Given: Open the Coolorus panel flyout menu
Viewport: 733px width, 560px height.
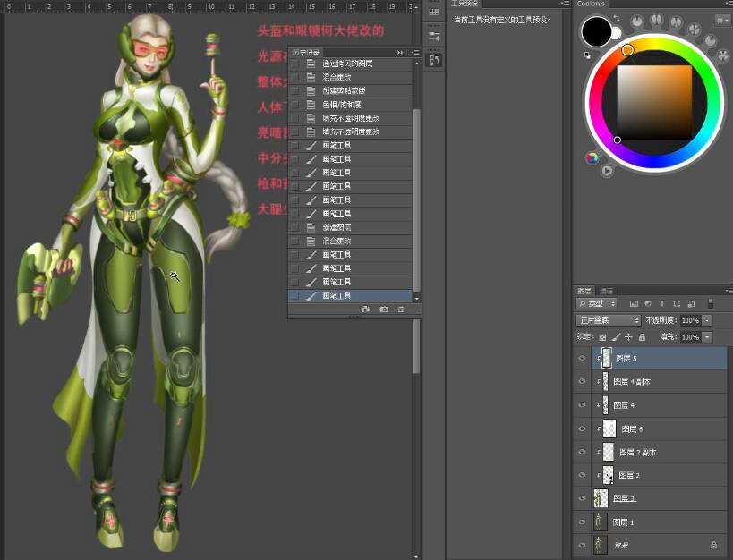Looking at the screenshot, I should tap(729, 4).
